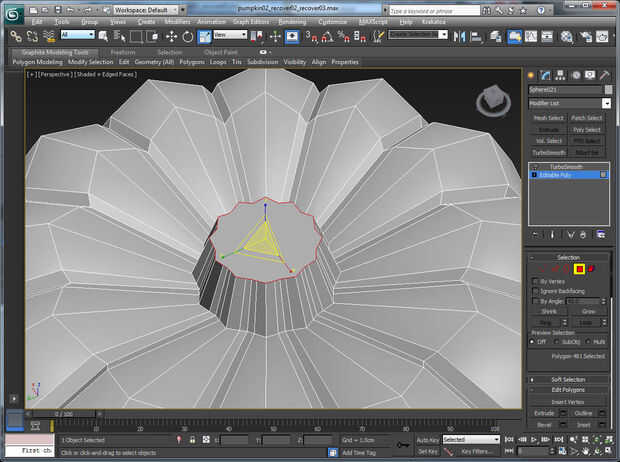
Task: Click the Pin Stack icon below modifier stack
Action: 535,234
